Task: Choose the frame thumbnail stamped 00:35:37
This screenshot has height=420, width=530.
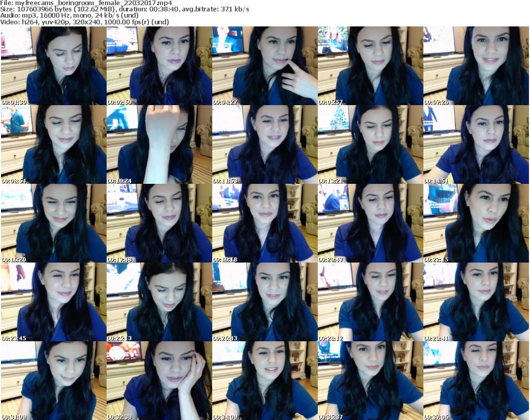Action: 371,381
